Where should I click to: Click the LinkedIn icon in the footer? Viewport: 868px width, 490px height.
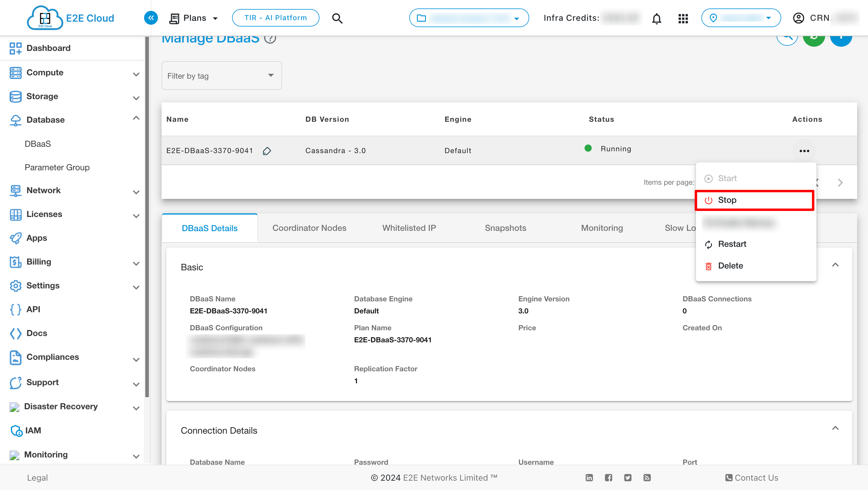point(589,478)
